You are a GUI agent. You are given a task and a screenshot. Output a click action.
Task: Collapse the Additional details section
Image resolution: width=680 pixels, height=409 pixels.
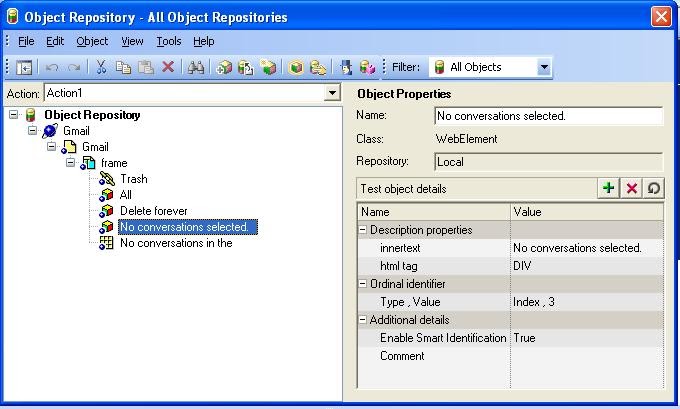(x=363, y=320)
